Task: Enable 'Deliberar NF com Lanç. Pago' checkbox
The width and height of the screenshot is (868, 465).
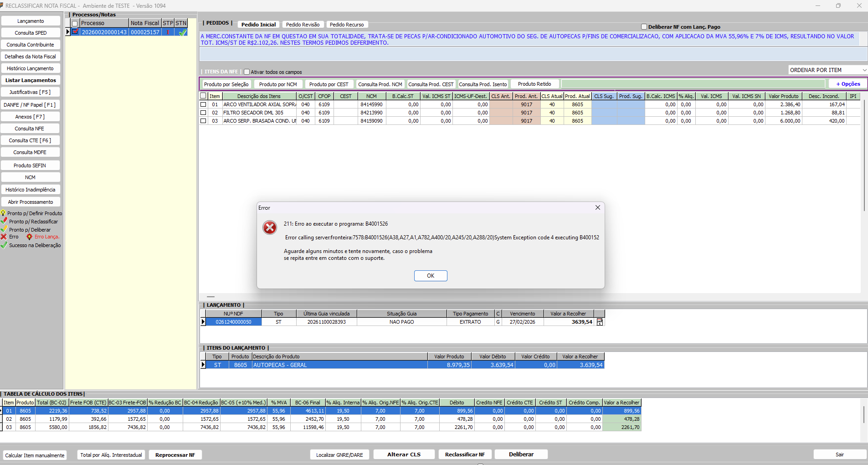Action: click(x=644, y=27)
